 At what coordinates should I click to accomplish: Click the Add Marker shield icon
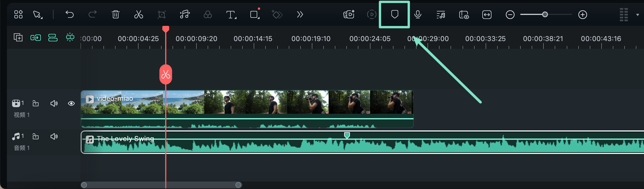point(395,14)
